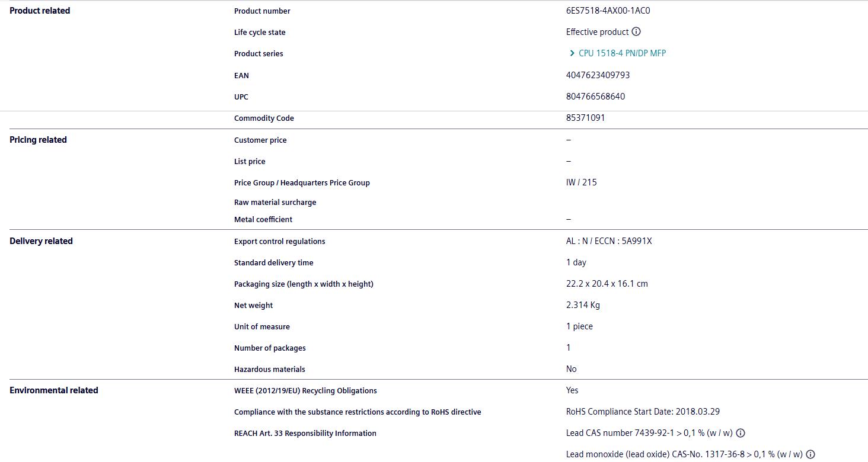The height and width of the screenshot is (462, 868).
Task: Select commodity code 85371091
Action: pyautogui.click(x=585, y=118)
